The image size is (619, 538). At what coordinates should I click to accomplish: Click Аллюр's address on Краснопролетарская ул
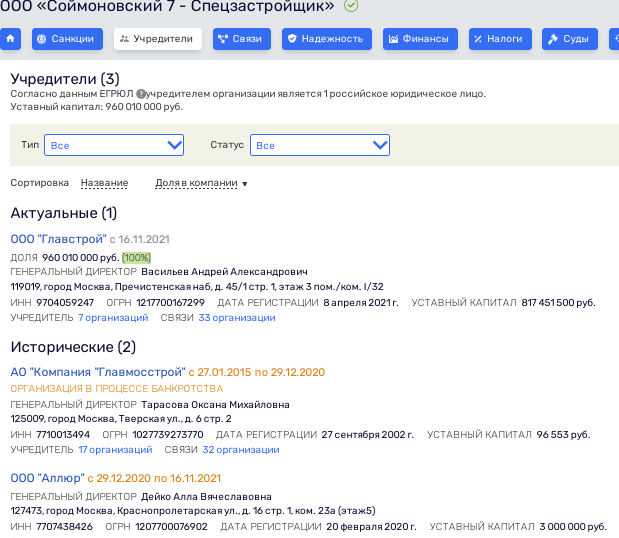(193, 511)
